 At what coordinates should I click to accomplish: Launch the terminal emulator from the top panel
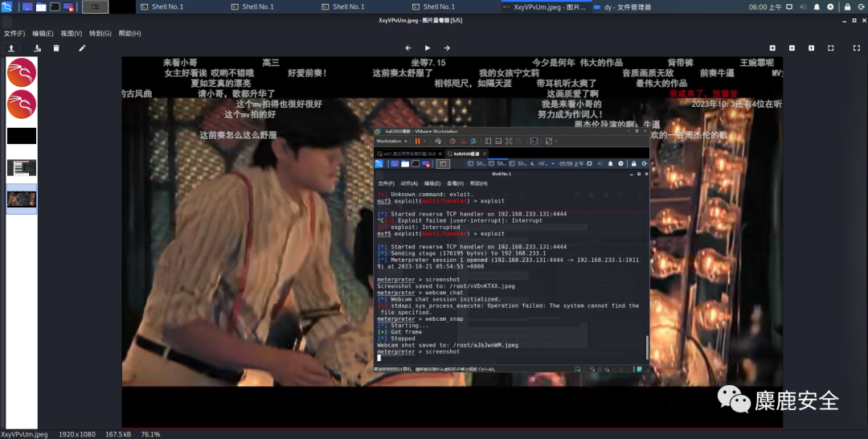(55, 6)
